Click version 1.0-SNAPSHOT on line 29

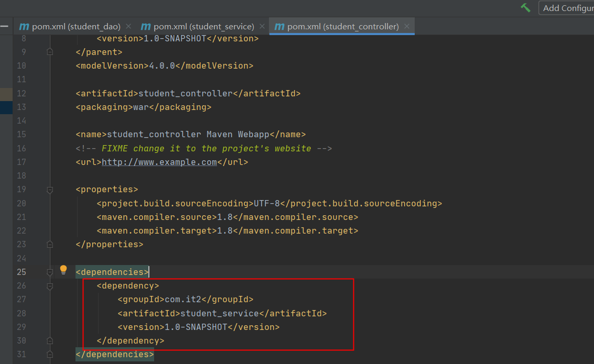(196, 327)
